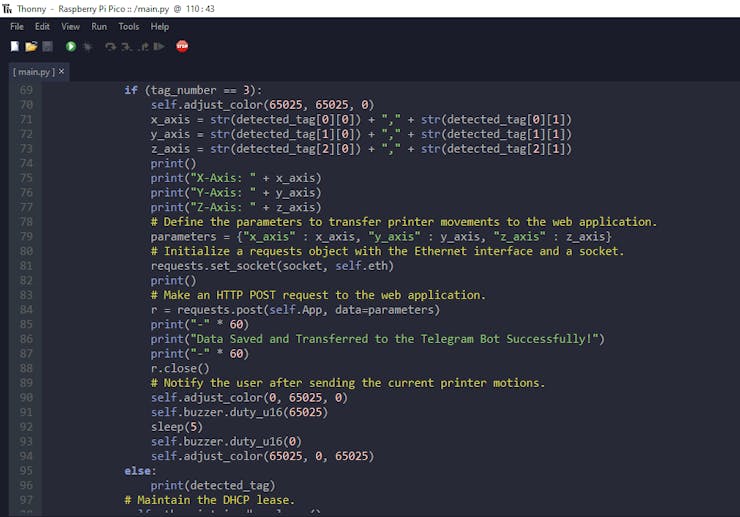Click line number 69 in the gutter
Image resolution: width=740 pixels, height=517 pixels.
tap(26, 90)
